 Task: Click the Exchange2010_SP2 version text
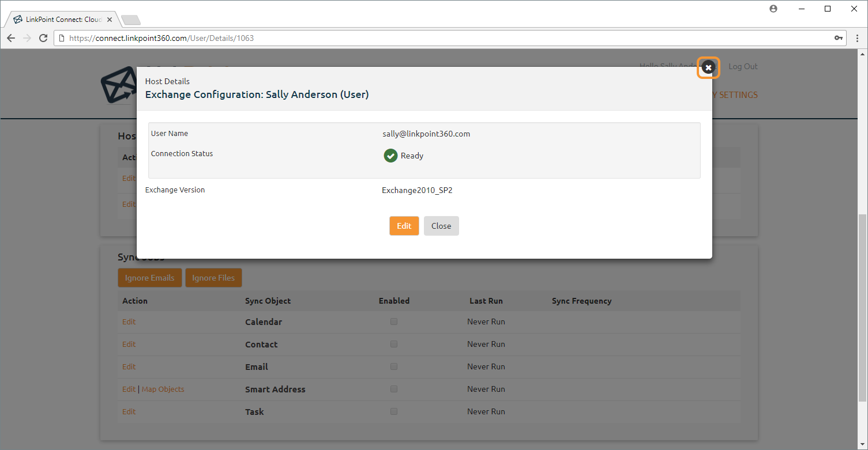417,190
